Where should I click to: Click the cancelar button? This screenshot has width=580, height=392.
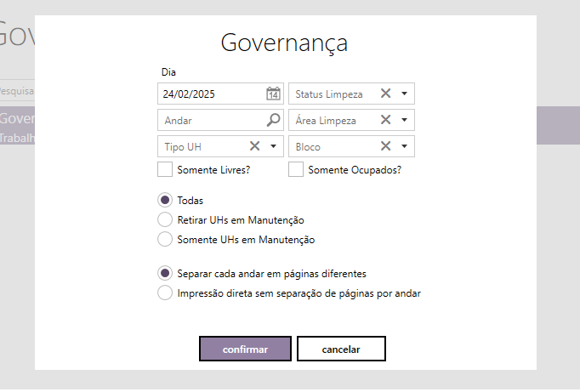(341, 349)
